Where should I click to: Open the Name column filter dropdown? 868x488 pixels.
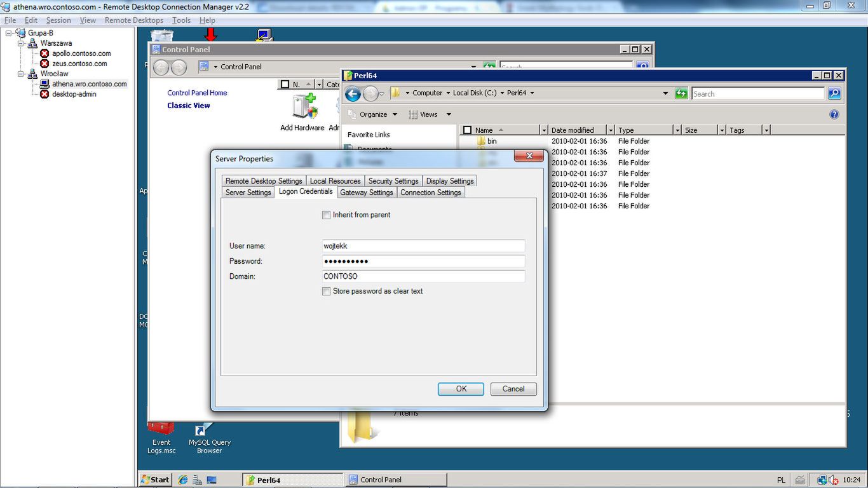[x=543, y=130]
